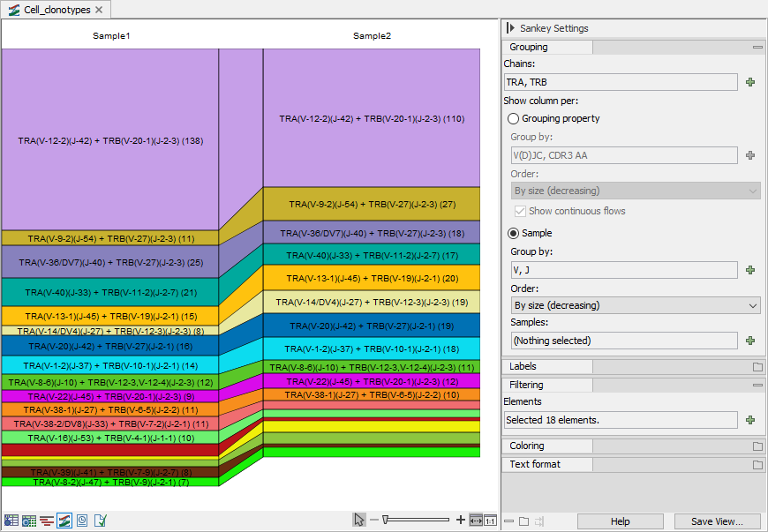Open the Text format section header
The width and height of the screenshot is (768, 532).
click(535, 464)
